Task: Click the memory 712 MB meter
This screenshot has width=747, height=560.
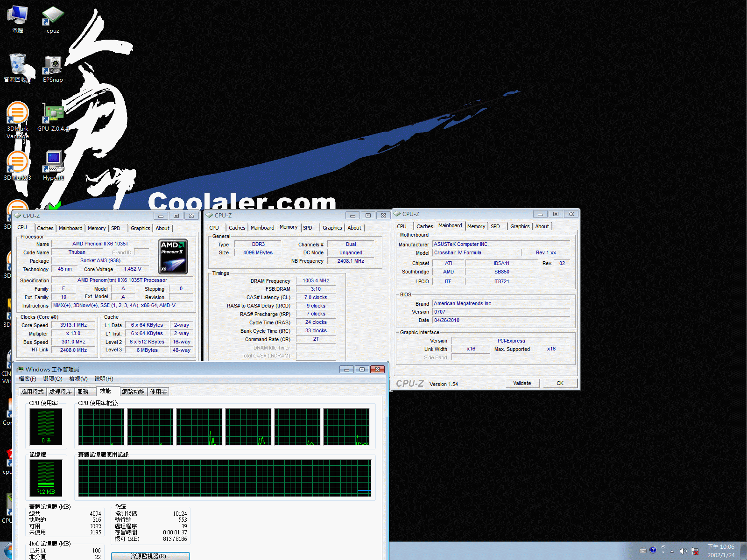Action: [x=46, y=478]
